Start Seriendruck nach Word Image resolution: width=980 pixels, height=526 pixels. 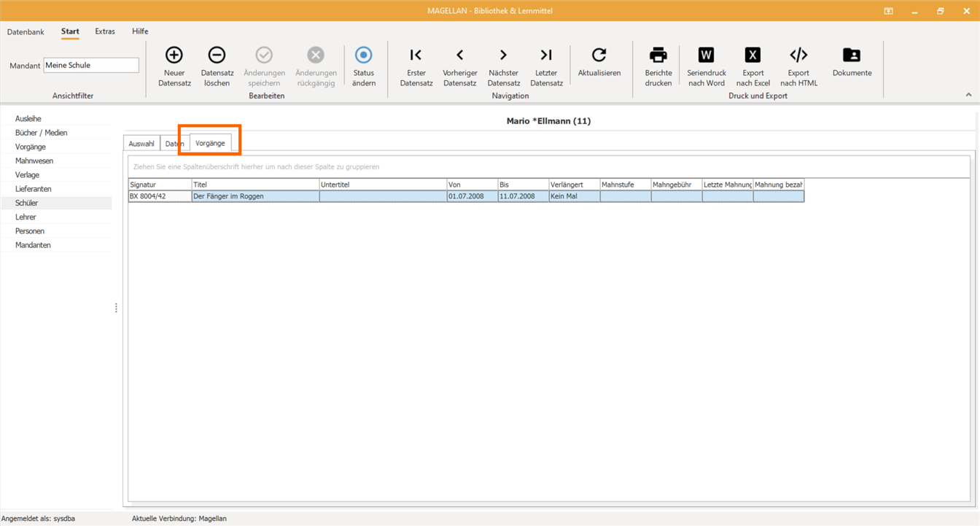click(x=706, y=55)
